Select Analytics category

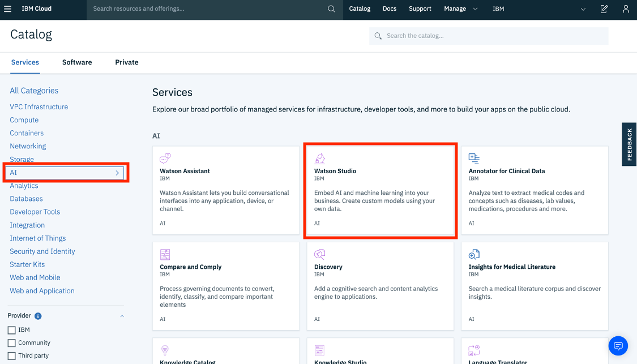[24, 186]
